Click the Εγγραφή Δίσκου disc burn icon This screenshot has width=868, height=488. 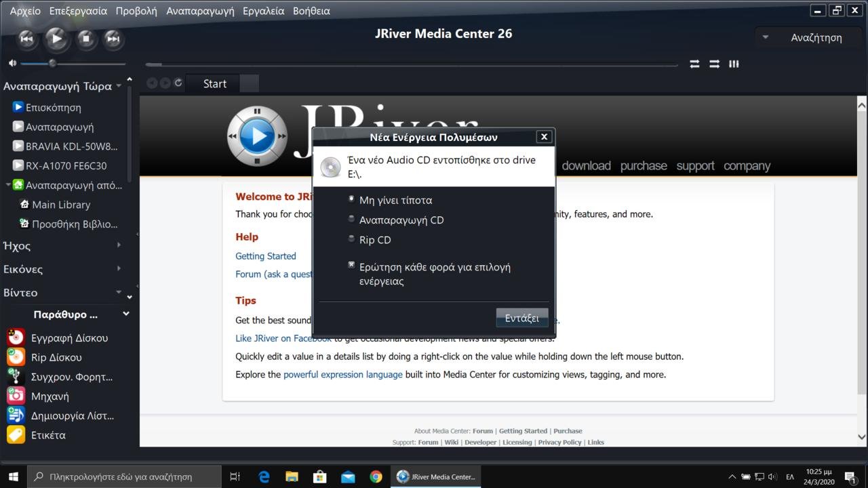pos(16,338)
